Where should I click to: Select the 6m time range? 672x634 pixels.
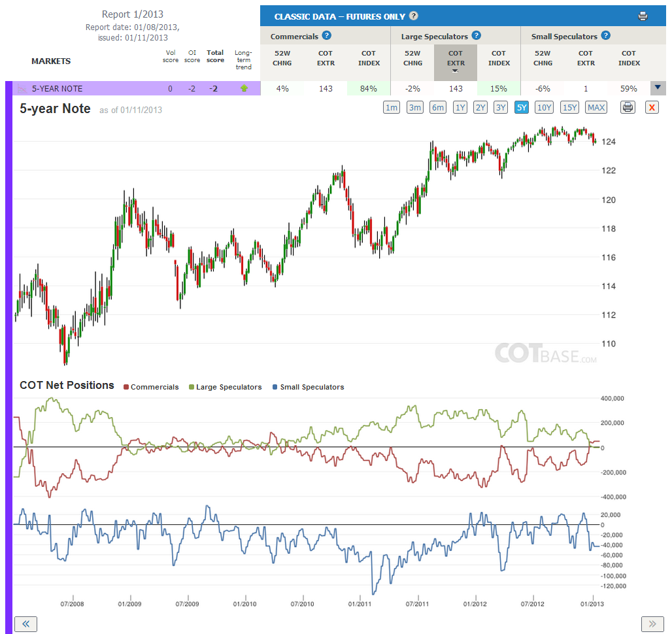point(438,108)
